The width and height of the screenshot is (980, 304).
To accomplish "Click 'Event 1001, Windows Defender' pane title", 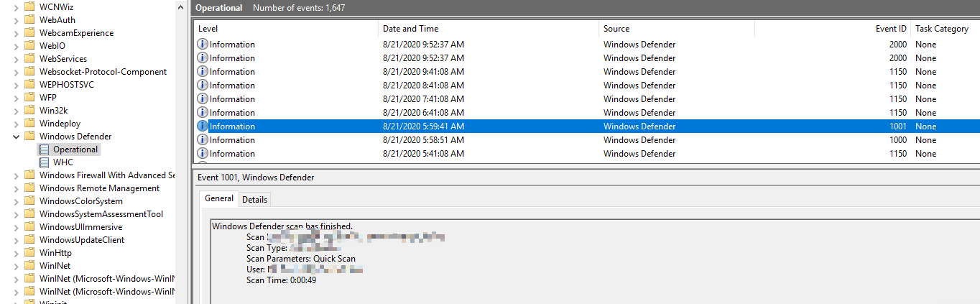I will tap(255, 178).
